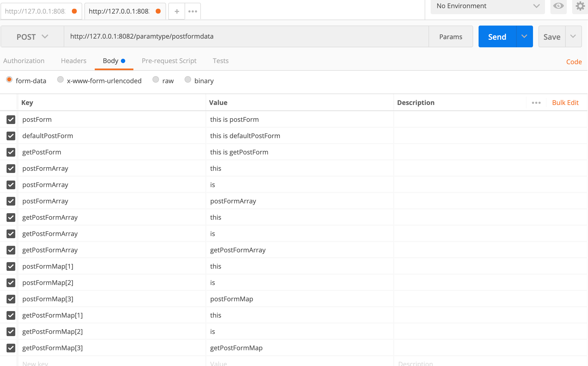This screenshot has height=366, width=588.
Task: Uncheck the getPostFormMap[1] row checkbox
Action: coord(11,315)
